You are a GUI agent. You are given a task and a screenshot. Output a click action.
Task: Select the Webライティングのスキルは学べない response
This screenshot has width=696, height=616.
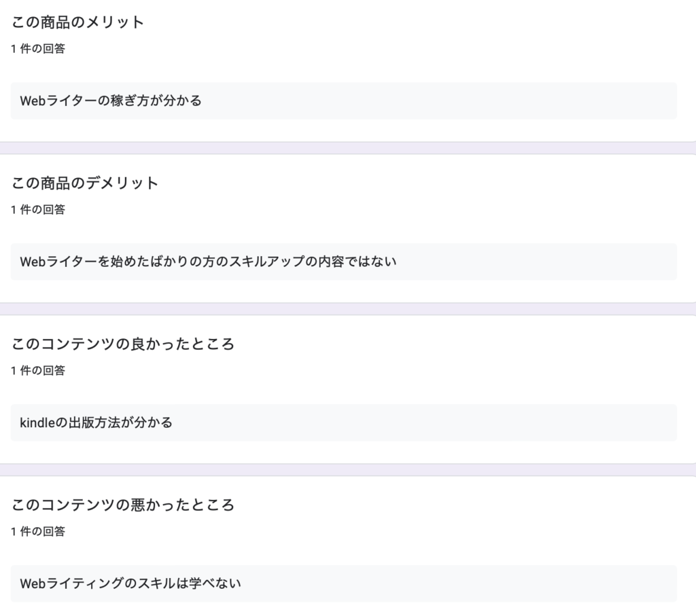coord(343,583)
